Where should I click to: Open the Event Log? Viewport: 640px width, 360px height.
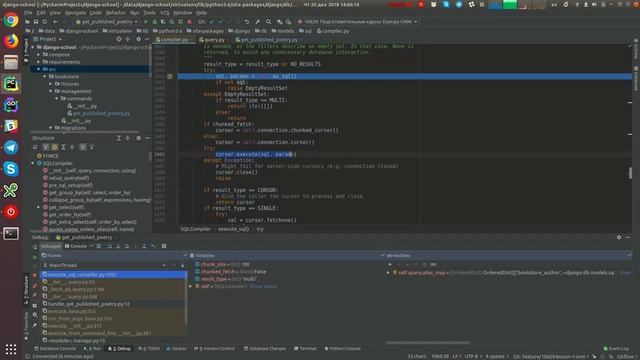pyautogui.click(x=616, y=349)
